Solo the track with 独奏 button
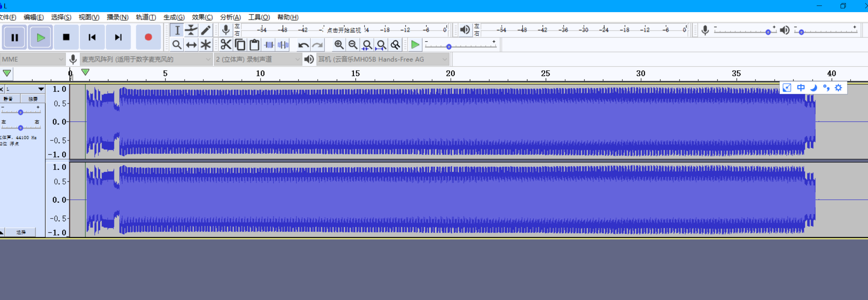Image resolution: width=868 pixels, height=300 pixels. tap(33, 99)
